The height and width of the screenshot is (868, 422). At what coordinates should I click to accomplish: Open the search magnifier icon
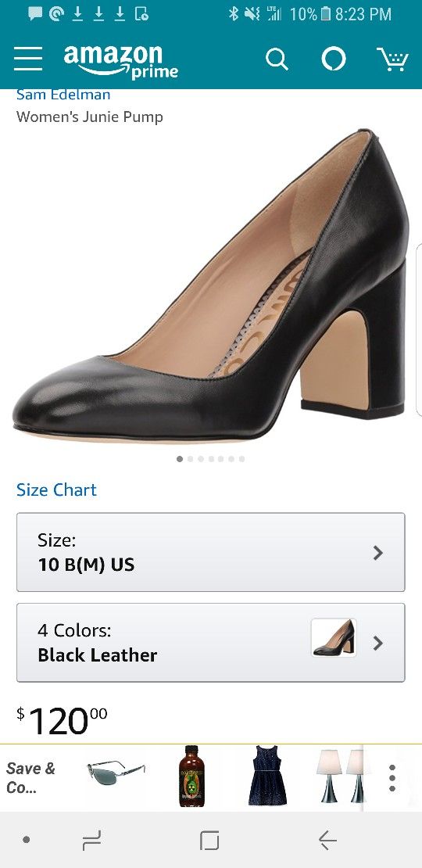coord(277,59)
